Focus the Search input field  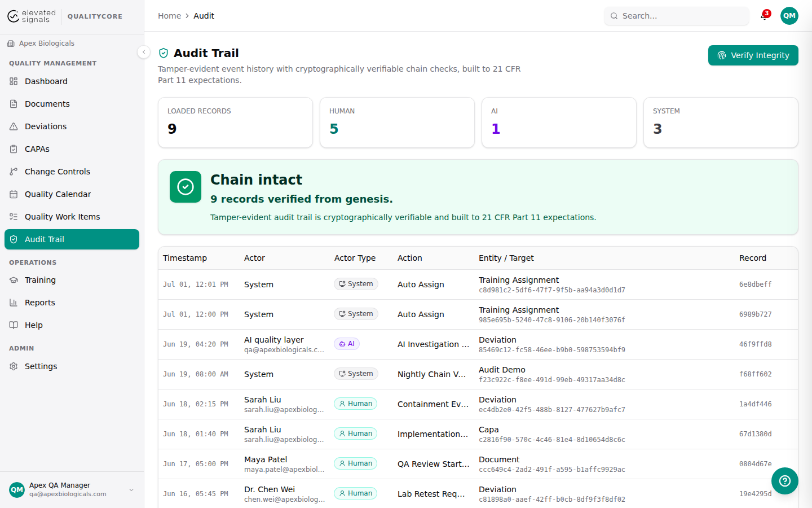coord(677,16)
